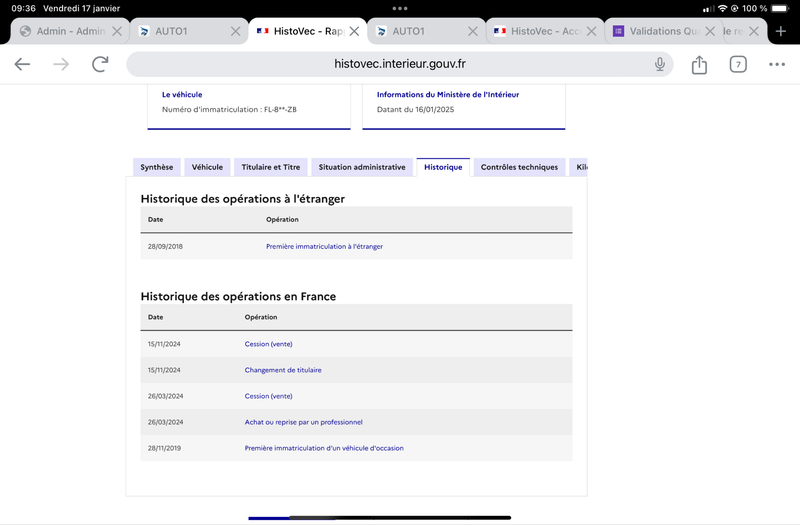Close the second AUTO1 tab
Viewport: 800px width, 525px height.
473,31
